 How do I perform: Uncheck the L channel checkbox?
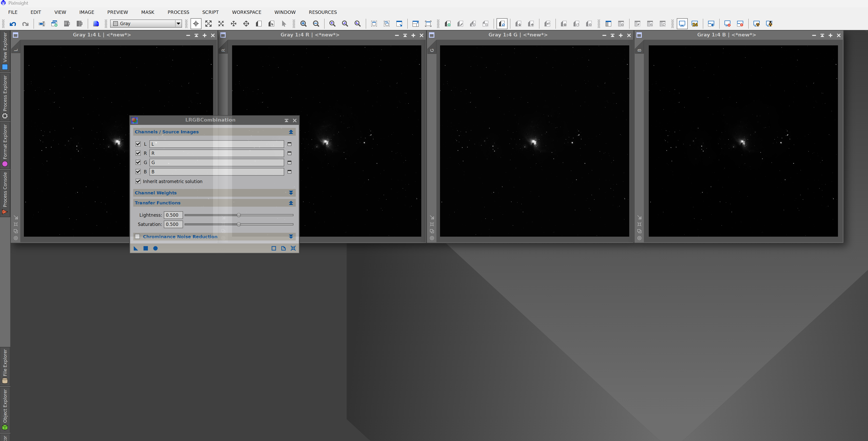(138, 144)
